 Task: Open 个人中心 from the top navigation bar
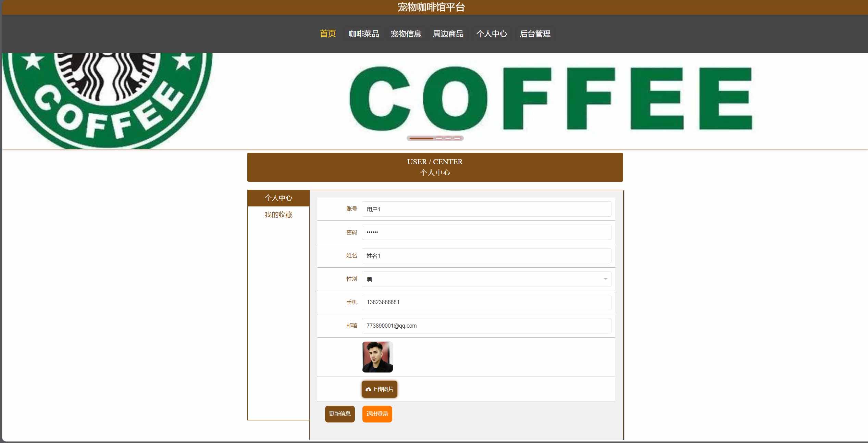492,34
